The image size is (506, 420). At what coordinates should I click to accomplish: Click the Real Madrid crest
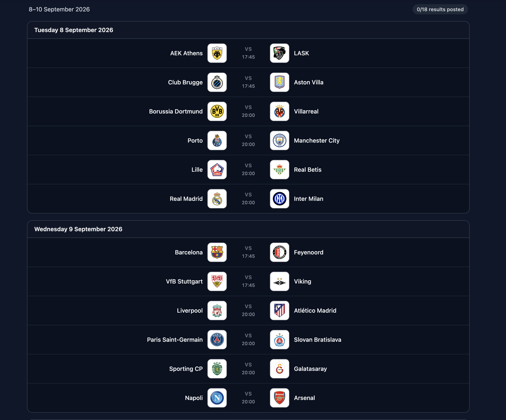(217, 199)
